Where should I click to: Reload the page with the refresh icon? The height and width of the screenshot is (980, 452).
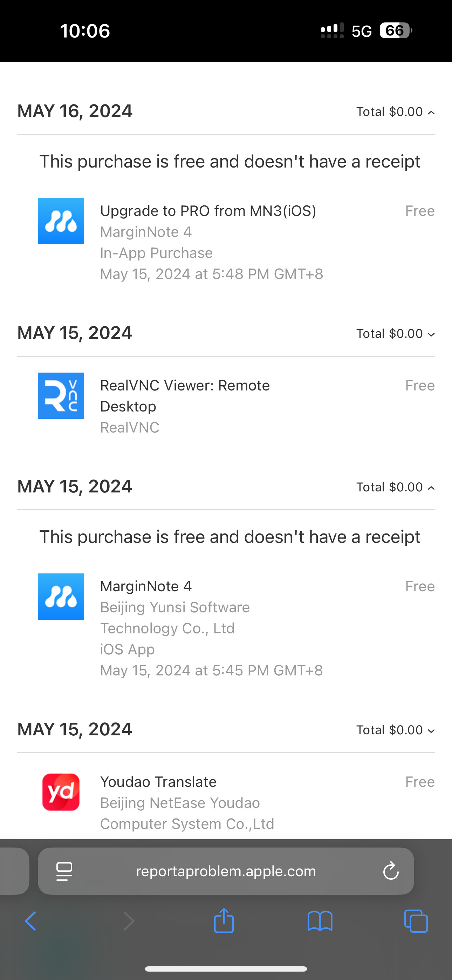[391, 871]
